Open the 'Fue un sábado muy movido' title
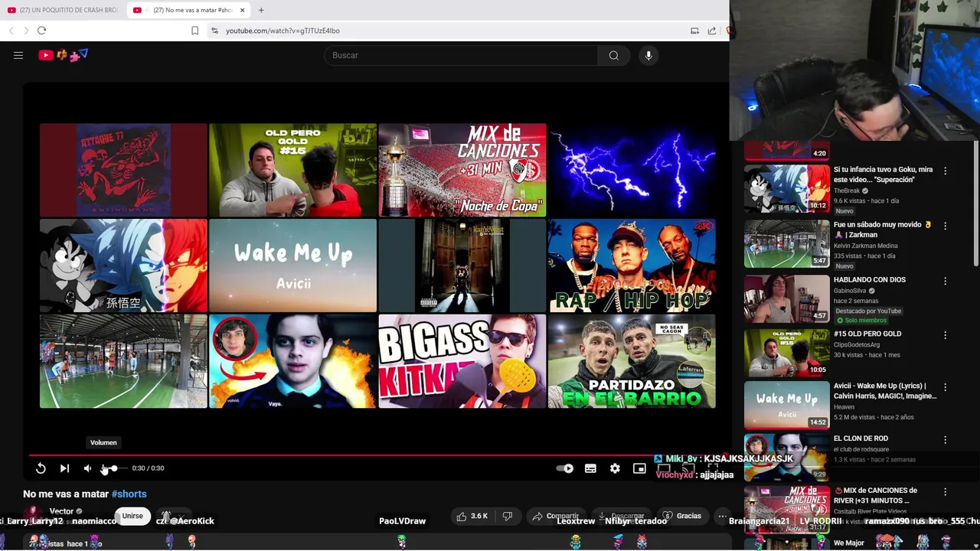 tap(883, 230)
